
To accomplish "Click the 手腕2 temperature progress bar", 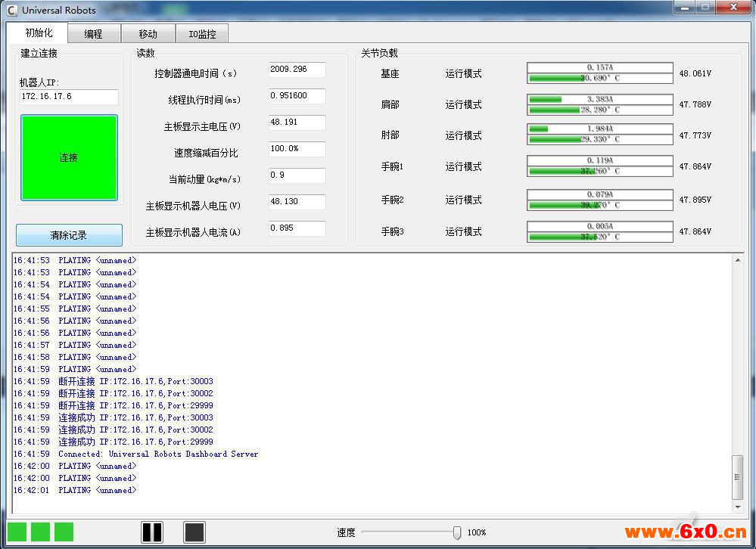I will tap(600, 205).
